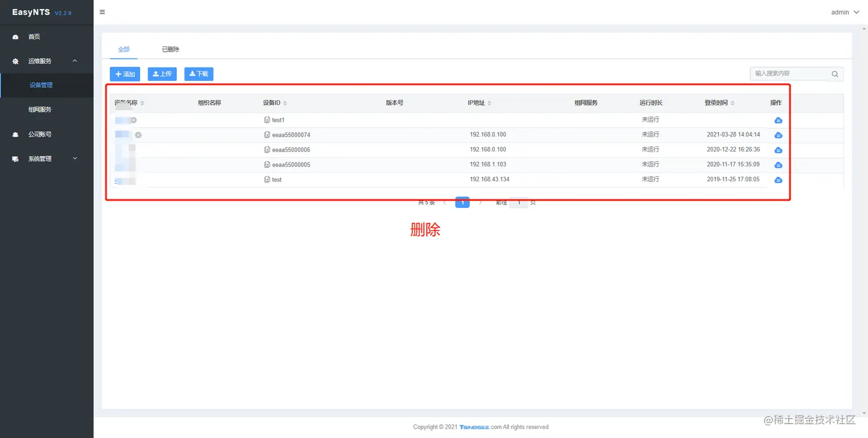868x438 pixels.
Task: Collapse the 运维服务 menu chevron
Action: pos(75,61)
